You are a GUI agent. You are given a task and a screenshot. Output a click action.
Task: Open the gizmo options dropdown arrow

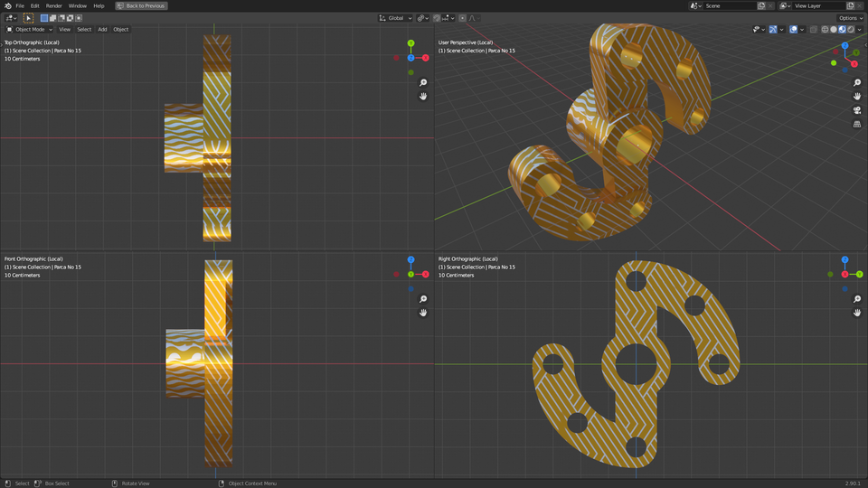click(781, 29)
